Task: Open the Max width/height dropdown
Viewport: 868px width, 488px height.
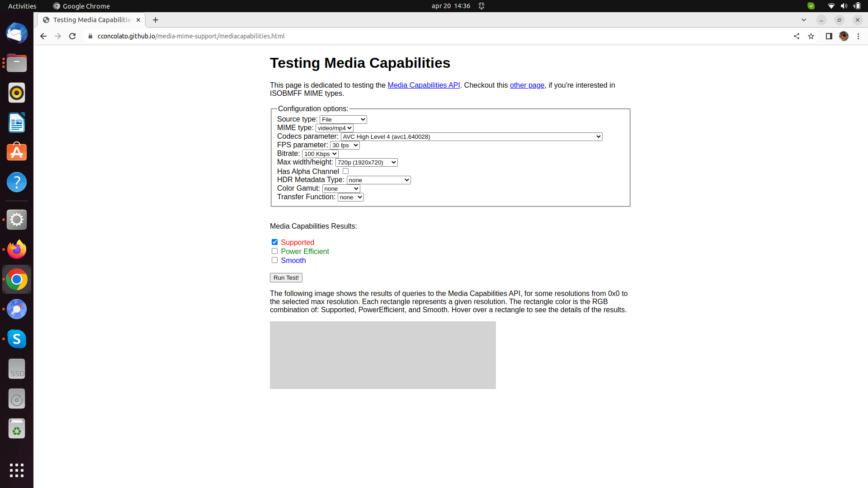Action: [366, 162]
